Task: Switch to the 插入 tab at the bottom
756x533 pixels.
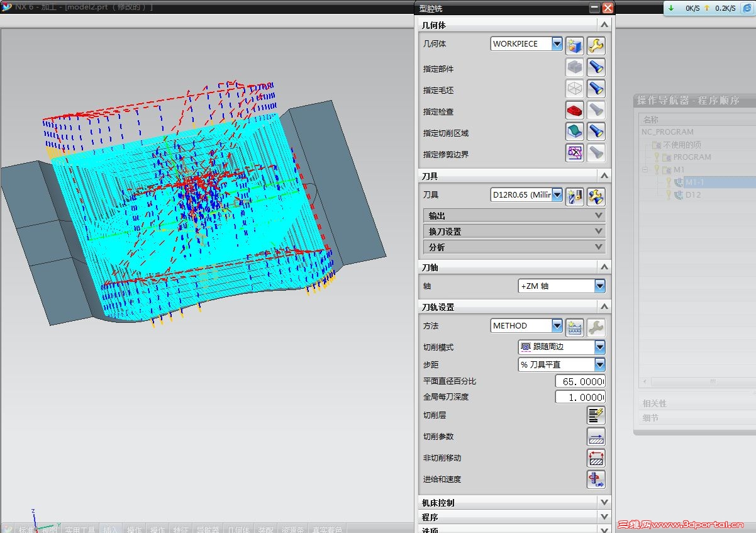Action: pyautogui.click(x=111, y=529)
